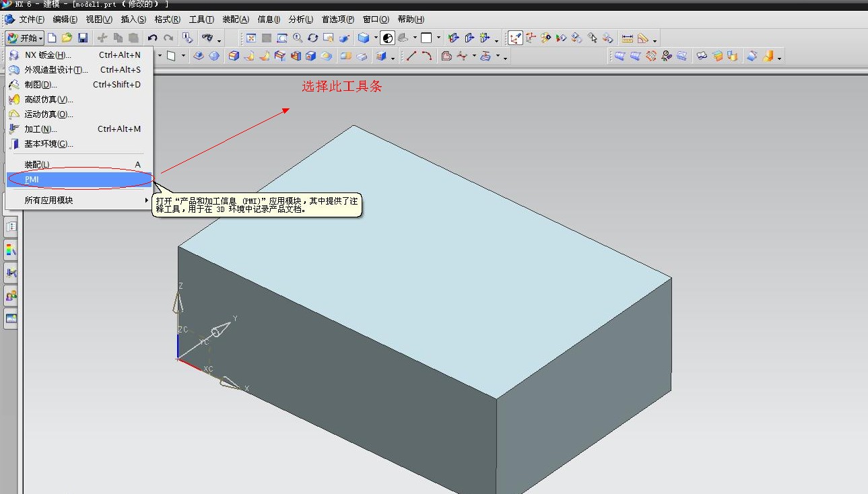Click the Zoom area icon

[x=281, y=38]
